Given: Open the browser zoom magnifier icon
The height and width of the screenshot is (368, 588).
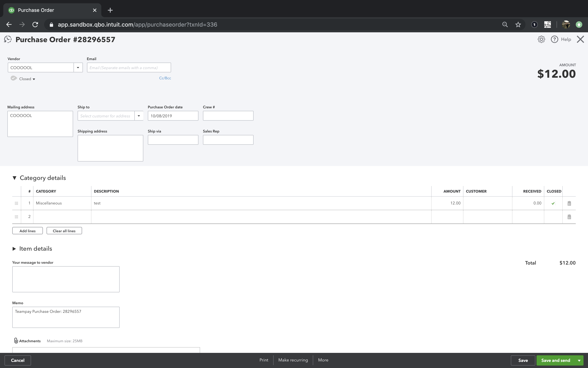Looking at the screenshot, I should point(505,25).
